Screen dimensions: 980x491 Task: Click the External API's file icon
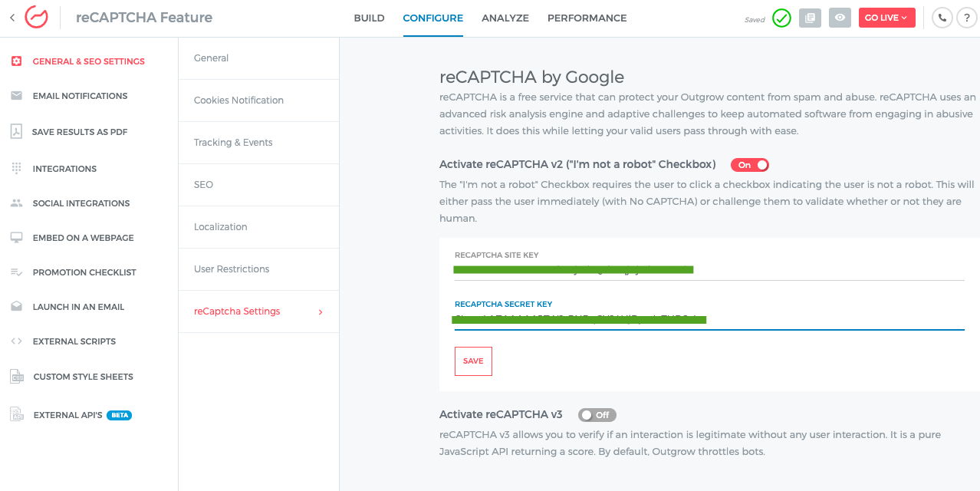[x=17, y=414]
